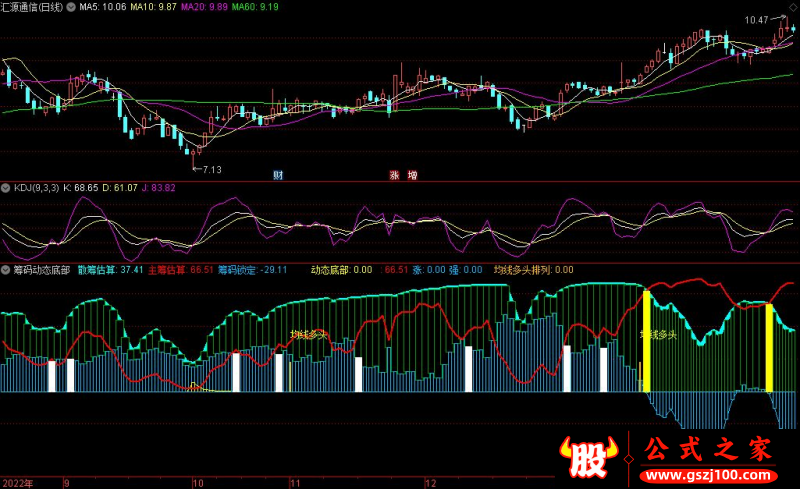The width and height of the screenshot is (800, 489).
Task: Click the 2022年 label on the date axis
Action: 18,483
